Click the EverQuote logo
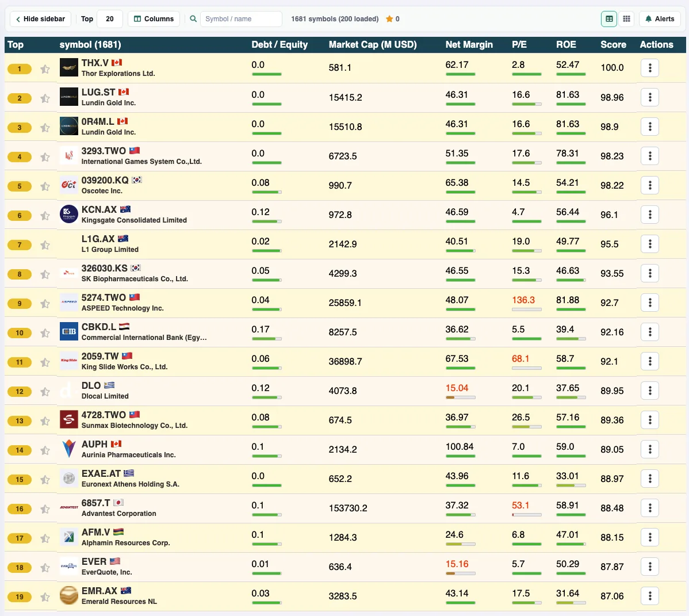This screenshot has width=689, height=616. tap(69, 567)
